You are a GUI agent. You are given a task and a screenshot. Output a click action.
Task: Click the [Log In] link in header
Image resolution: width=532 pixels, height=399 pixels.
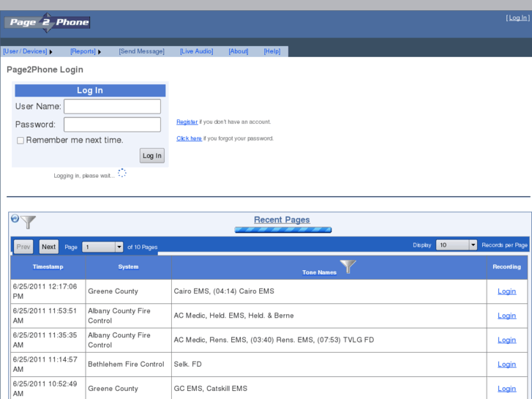click(518, 18)
